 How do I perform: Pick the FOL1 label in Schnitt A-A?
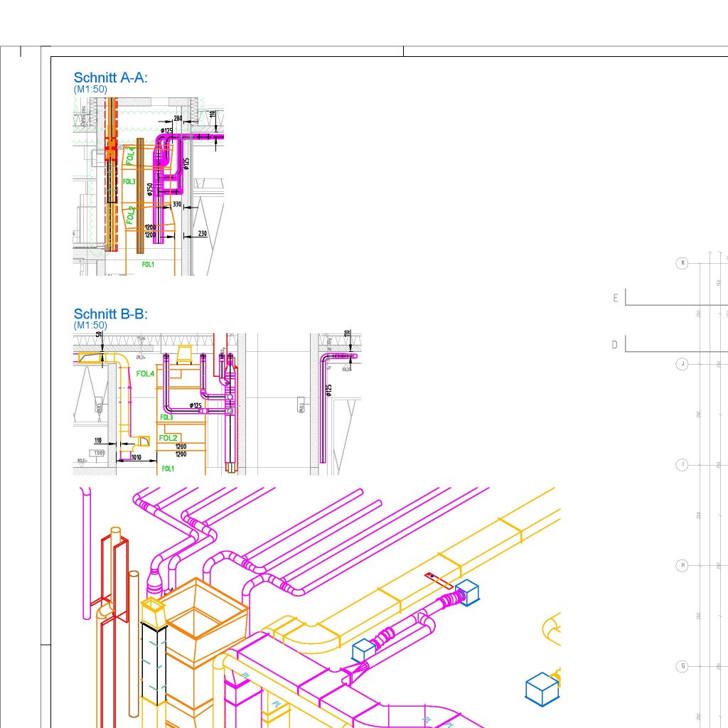148,264
